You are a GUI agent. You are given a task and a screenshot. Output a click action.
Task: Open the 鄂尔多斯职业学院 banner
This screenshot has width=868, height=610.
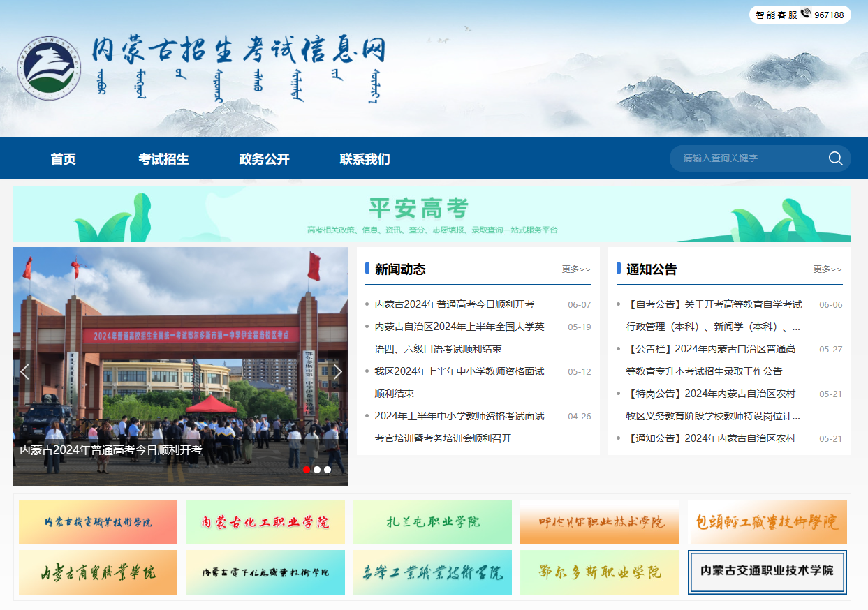(599, 572)
